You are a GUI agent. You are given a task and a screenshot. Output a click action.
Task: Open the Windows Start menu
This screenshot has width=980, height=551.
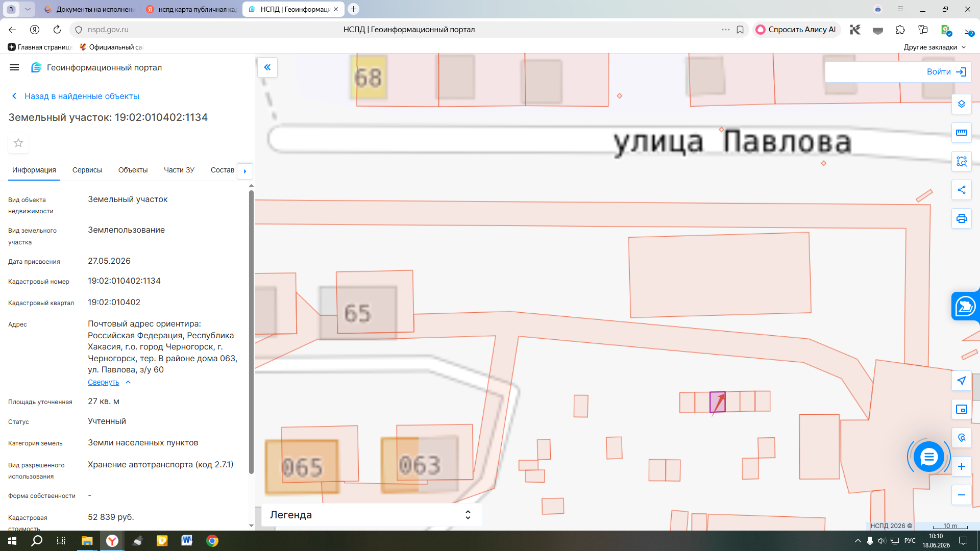tap(12, 541)
